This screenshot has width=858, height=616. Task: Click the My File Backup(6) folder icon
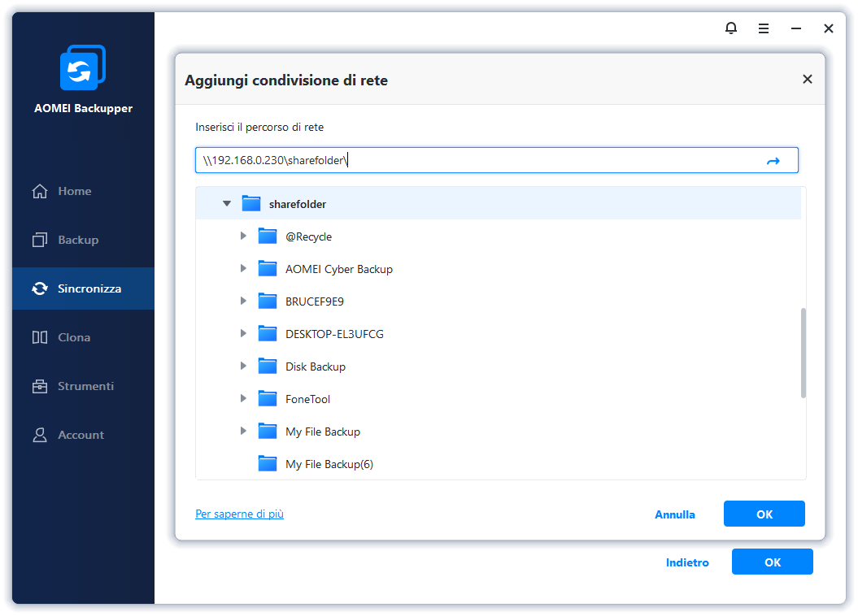[268, 463]
